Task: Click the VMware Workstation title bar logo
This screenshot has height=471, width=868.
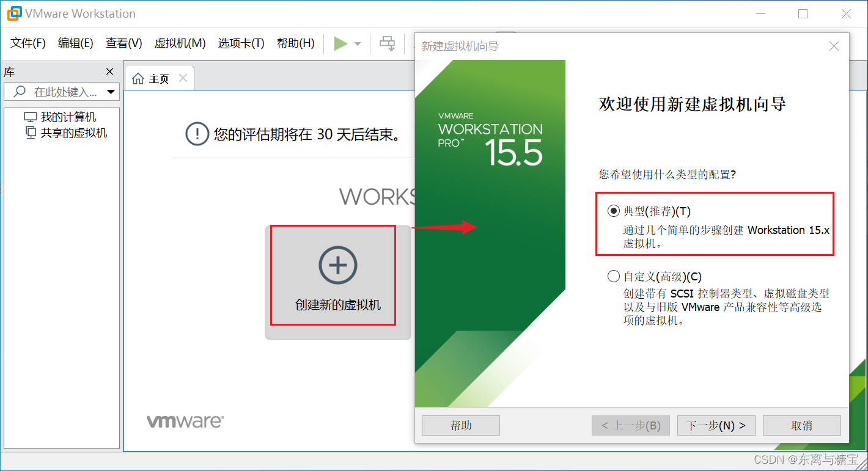Action: click(x=14, y=13)
